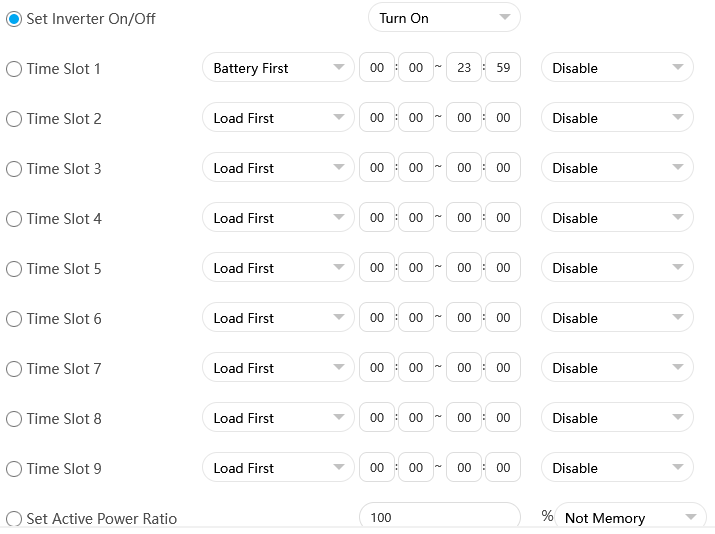Image resolution: width=715 pixels, height=534 pixels.
Task: Open Load First dropdown for Time Slot 8
Action: click(278, 417)
